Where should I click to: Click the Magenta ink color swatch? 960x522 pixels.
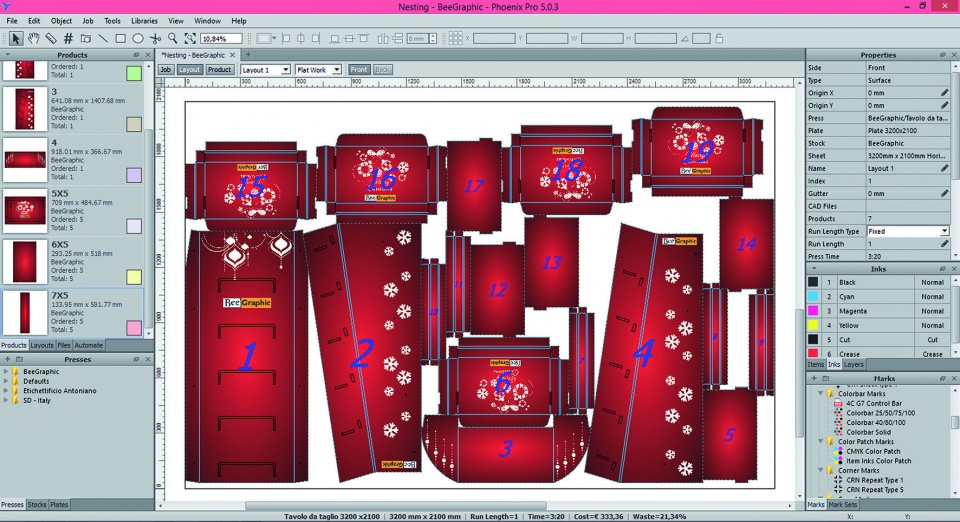click(814, 311)
